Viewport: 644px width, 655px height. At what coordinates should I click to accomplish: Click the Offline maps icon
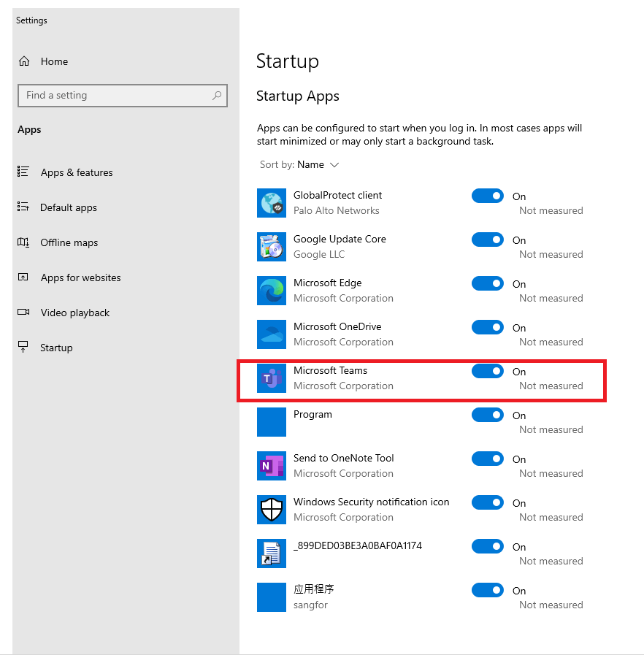[x=23, y=242]
